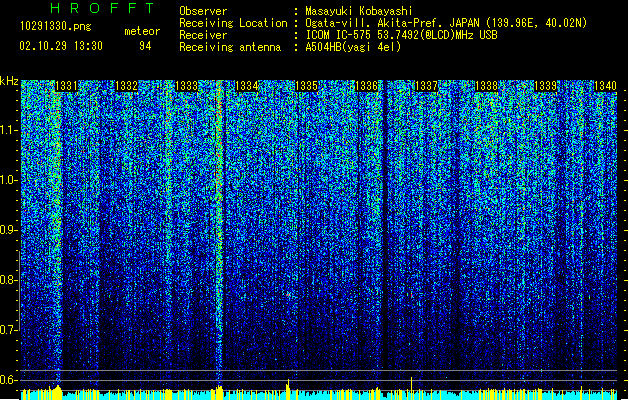
Task: Click the 1334 time marker
Action: pos(246,86)
